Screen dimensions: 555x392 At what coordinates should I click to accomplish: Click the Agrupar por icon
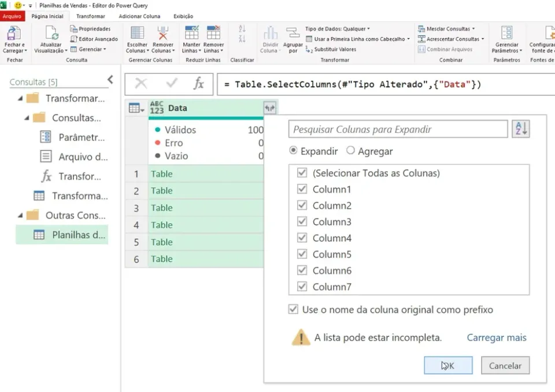pos(293,33)
